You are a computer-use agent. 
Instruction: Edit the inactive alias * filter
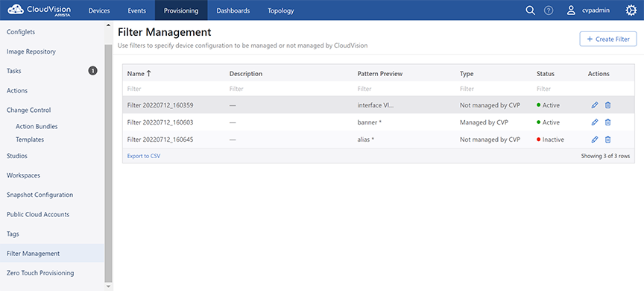click(594, 140)
